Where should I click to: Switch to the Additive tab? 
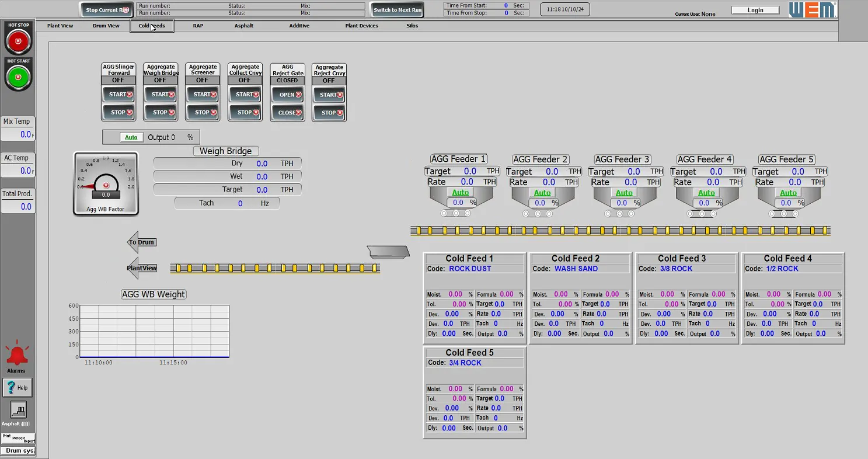tap(299, 26)
